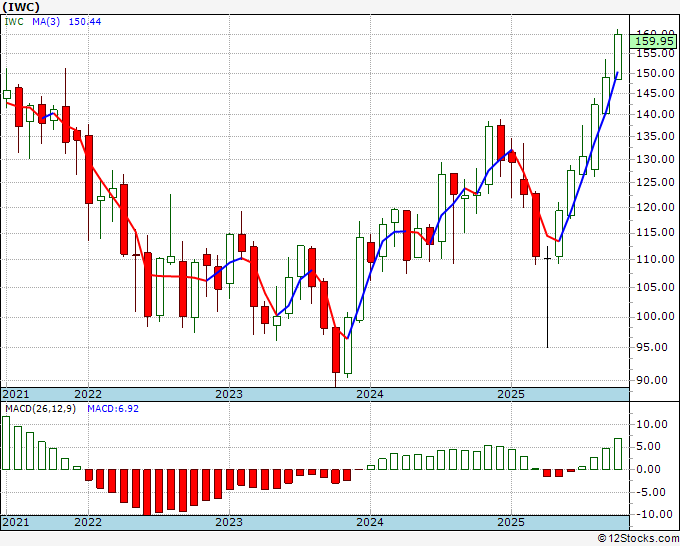Screen dimensions: 680x546
Task: Click the 110.00 price axis label
Action: (655, 259)
